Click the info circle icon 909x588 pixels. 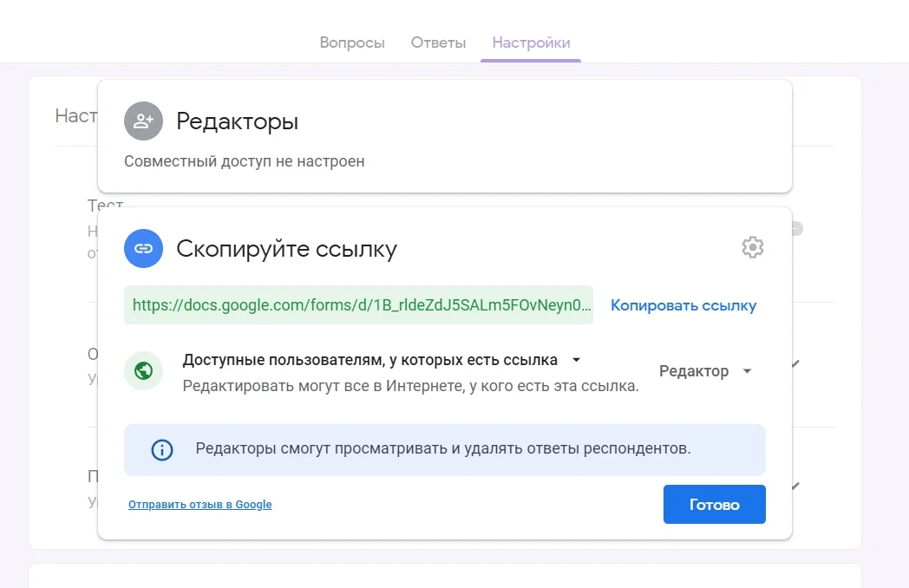click(161, 449)
